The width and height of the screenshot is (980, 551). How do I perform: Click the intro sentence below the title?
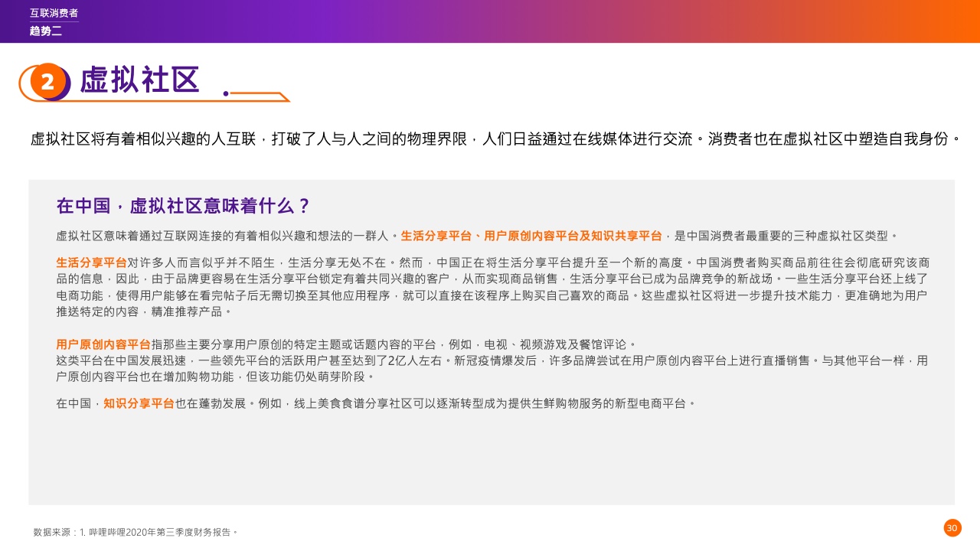(x=495, y=139)
